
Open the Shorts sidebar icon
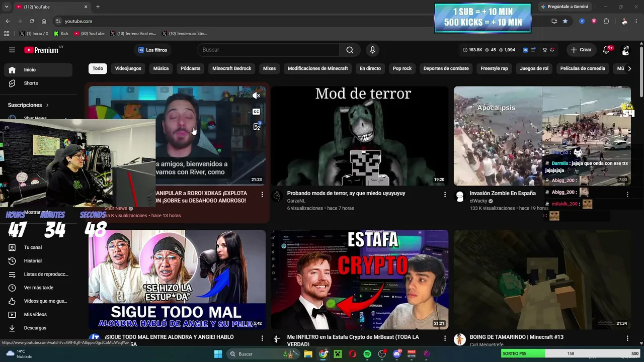coord(12,83)
